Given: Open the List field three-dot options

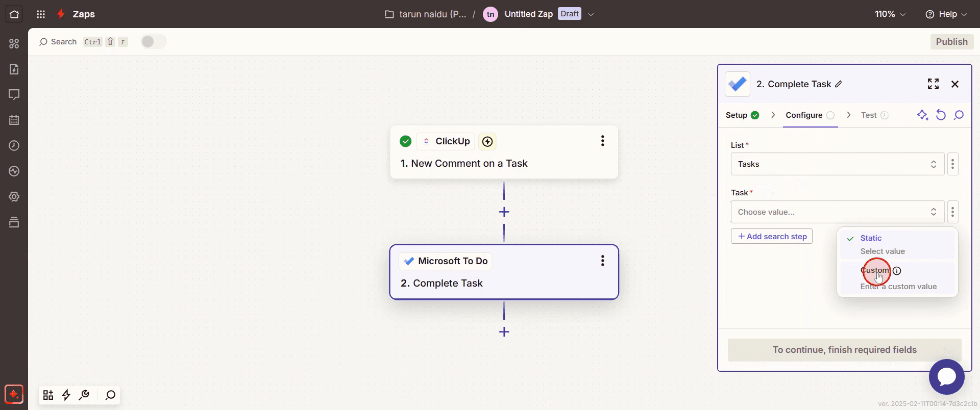Looking at the screenshot, I should [952, 164].
